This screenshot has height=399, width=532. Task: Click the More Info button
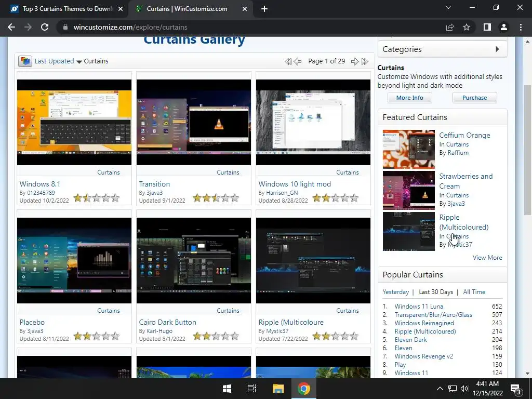(x=409, y=98)
